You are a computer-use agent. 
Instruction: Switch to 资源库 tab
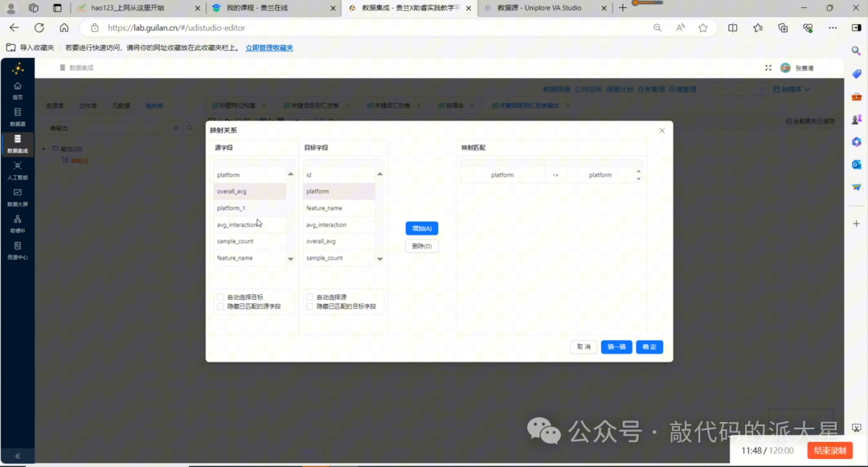pyautogui.click(x=55, y=105)
